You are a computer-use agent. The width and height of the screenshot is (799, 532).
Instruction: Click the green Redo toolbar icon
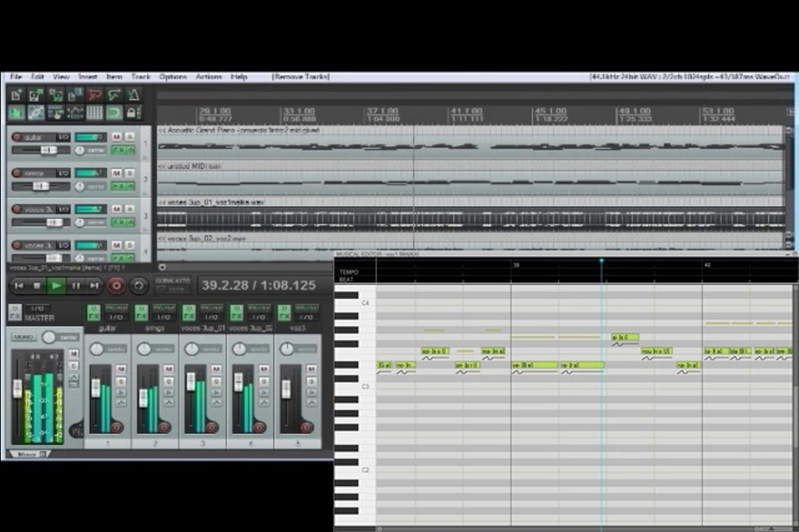click(x=114, y=95)
